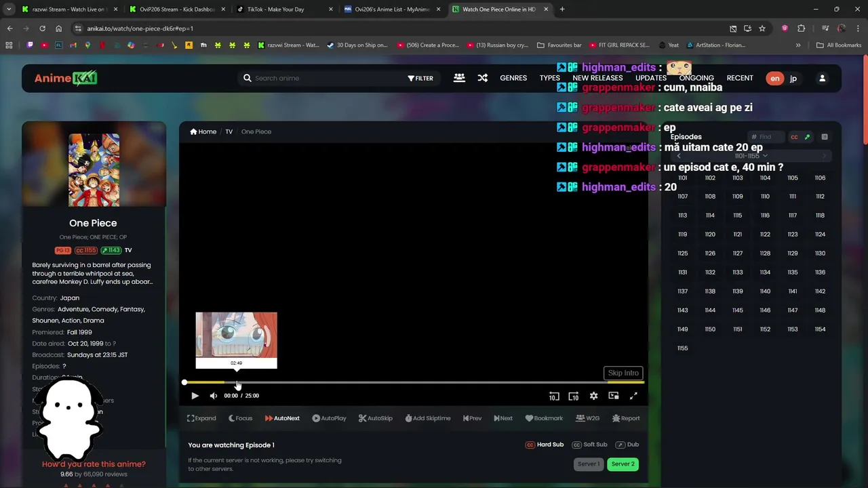Switch to the TikTok - Make Your Day tab
This screenshot has height=488, width=868.
pos(283,9)
